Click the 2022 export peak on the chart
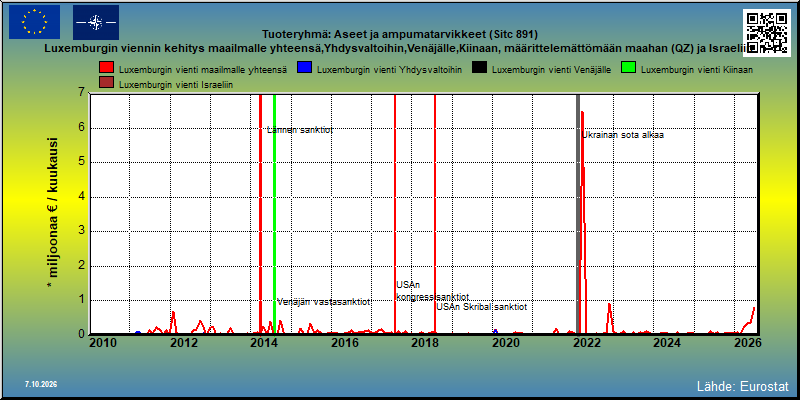This screenshot has height=400, width=800. coord(582,112)
